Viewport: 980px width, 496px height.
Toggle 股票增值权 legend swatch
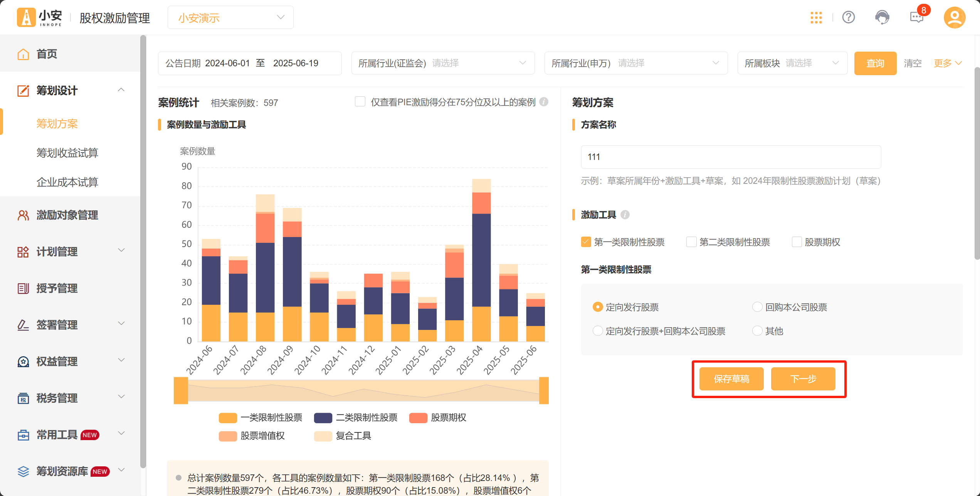(x=228, y=436)
